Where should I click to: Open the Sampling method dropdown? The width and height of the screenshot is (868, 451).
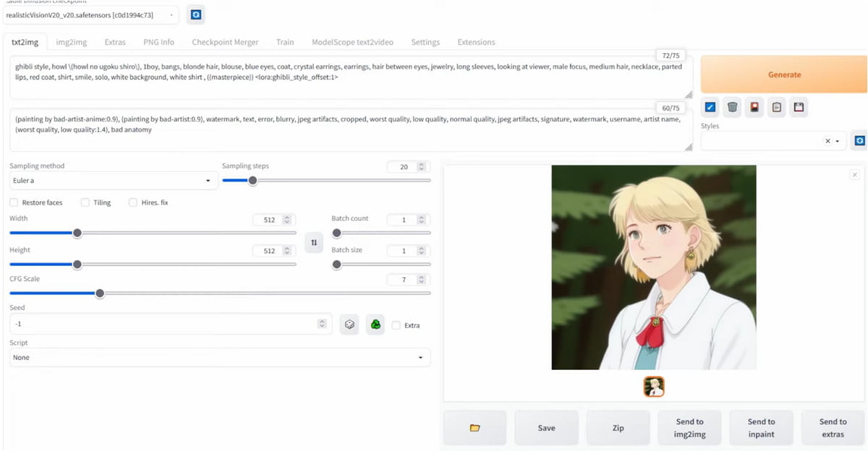click(113, 181)
